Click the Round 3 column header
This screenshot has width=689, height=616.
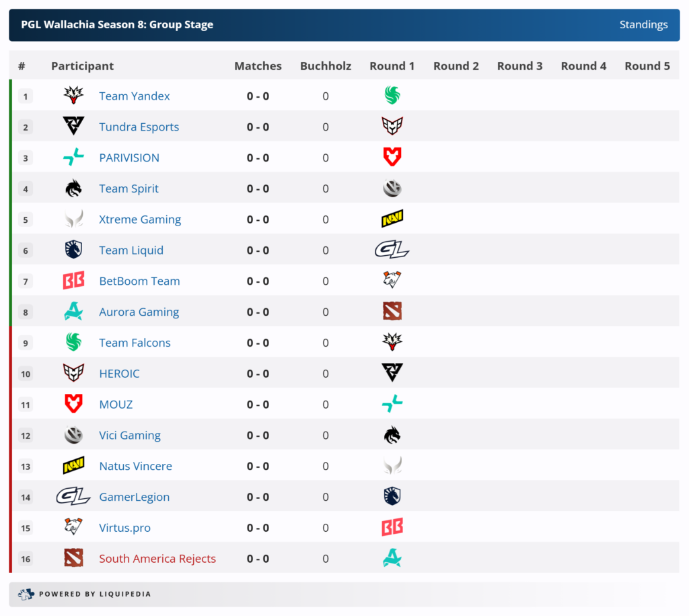click(x=519, y=66)
